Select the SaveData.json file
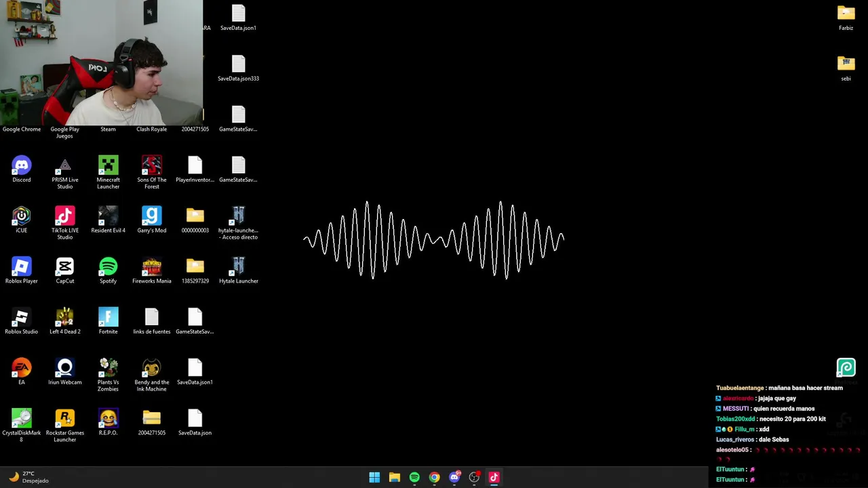The image size is (868, 488). tap(195, 422)
